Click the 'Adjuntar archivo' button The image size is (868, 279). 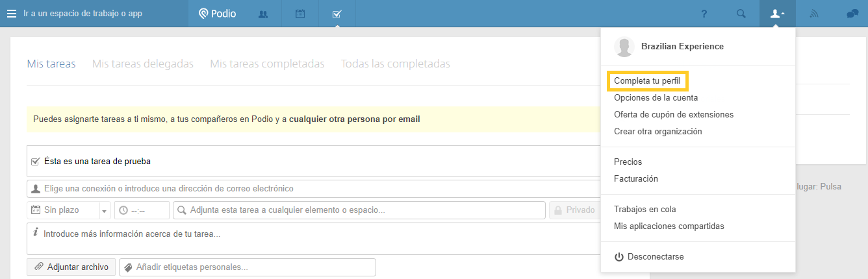coord(71,267)
